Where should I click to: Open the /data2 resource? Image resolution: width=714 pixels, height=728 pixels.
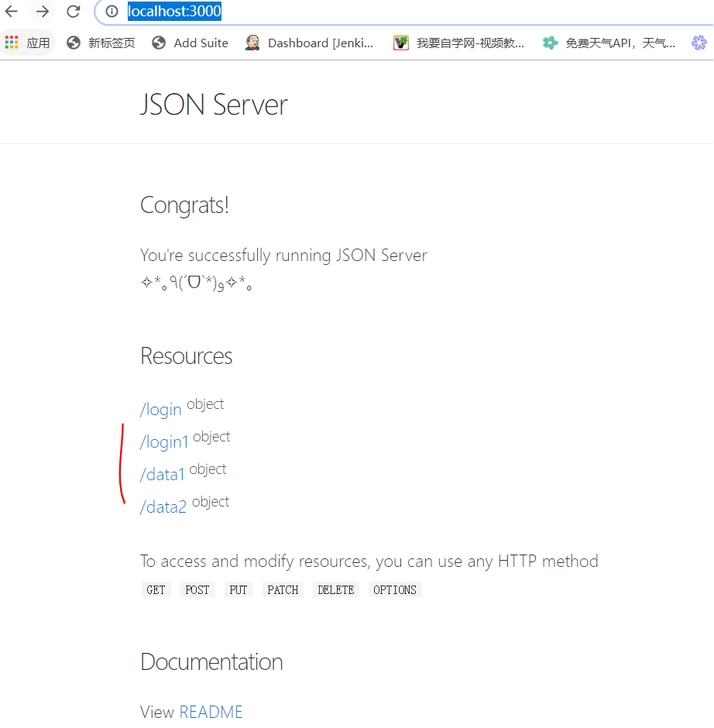click(163, 507)
